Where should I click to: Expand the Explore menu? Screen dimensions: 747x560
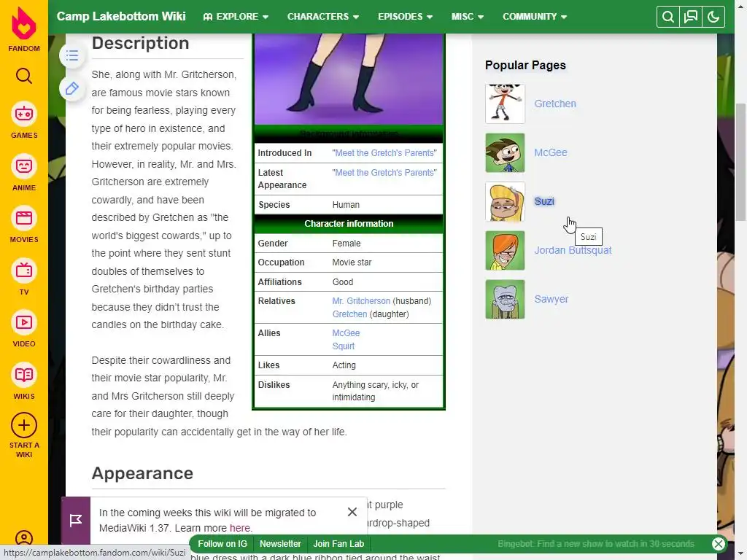pos(236,17)
